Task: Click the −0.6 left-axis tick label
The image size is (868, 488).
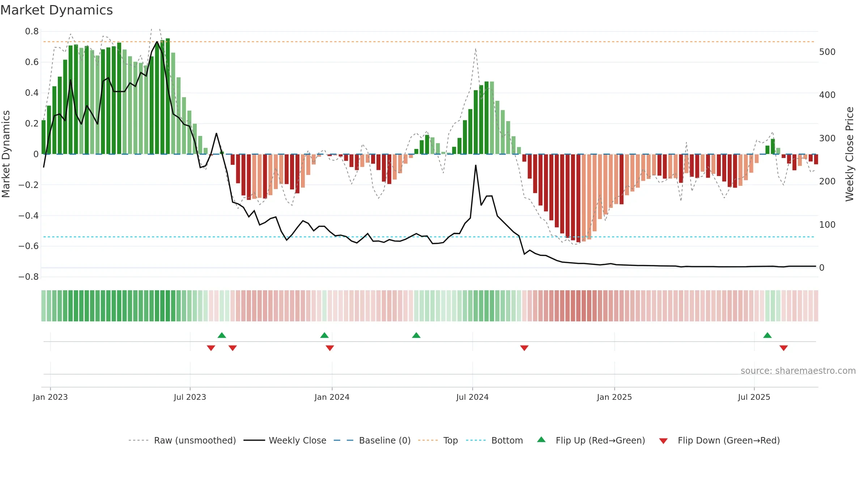Action: [x=29, y=246]
